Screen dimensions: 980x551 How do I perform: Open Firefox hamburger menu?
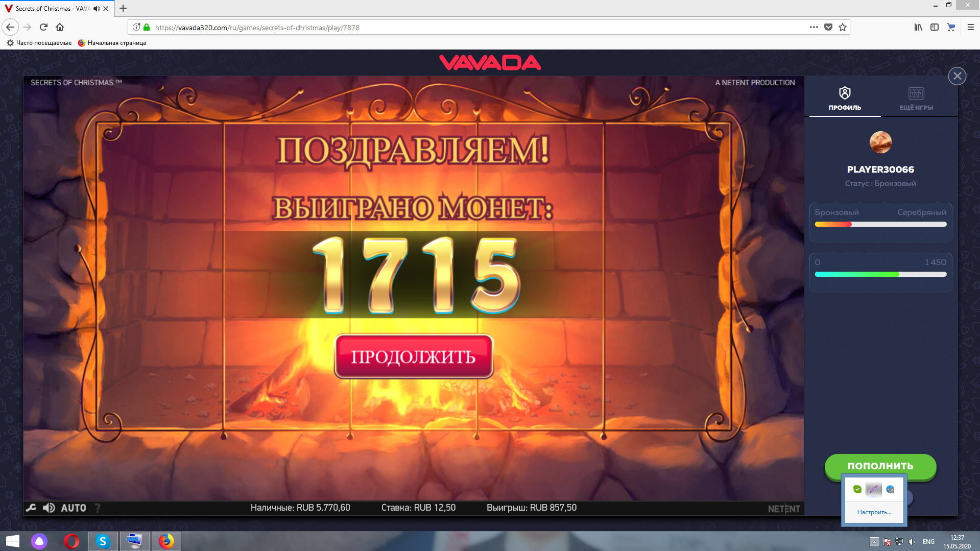970,28
